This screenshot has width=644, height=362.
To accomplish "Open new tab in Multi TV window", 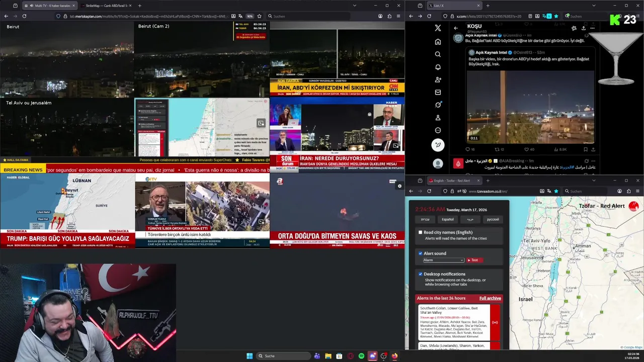I will coord(139,6).
